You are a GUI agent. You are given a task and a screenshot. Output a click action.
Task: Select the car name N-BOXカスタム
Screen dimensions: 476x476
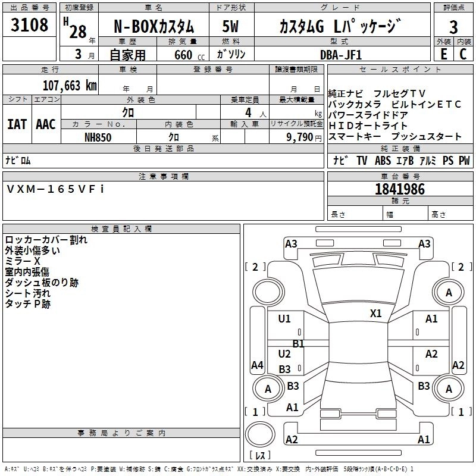click(154, 26)
